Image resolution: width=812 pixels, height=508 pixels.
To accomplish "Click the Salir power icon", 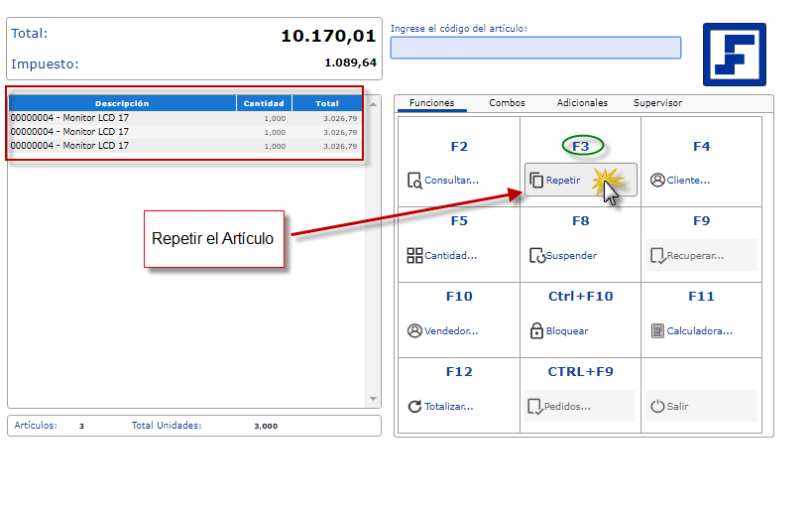I will tap(657, 406).
